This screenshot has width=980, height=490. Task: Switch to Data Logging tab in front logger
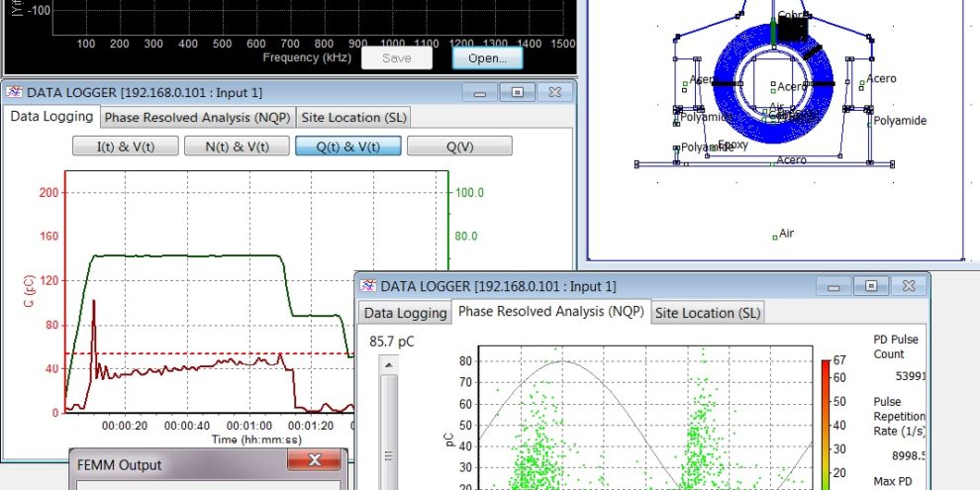404,313
